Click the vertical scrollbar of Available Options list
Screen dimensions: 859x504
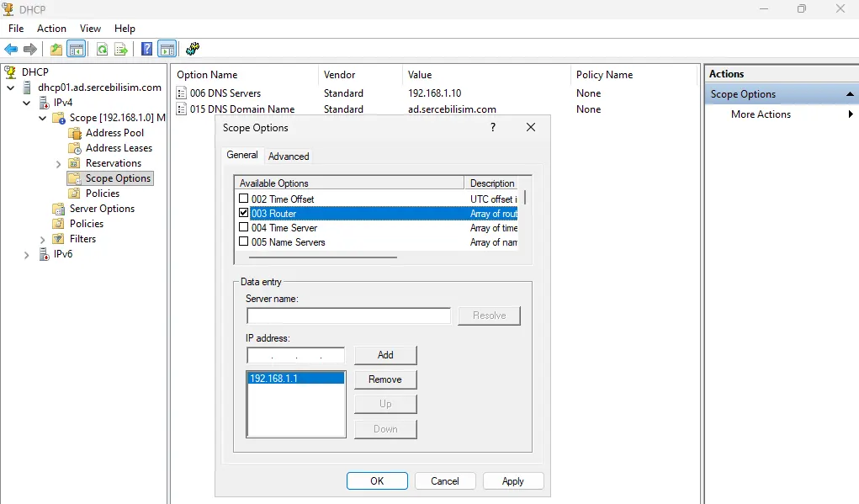click(525, 197)
